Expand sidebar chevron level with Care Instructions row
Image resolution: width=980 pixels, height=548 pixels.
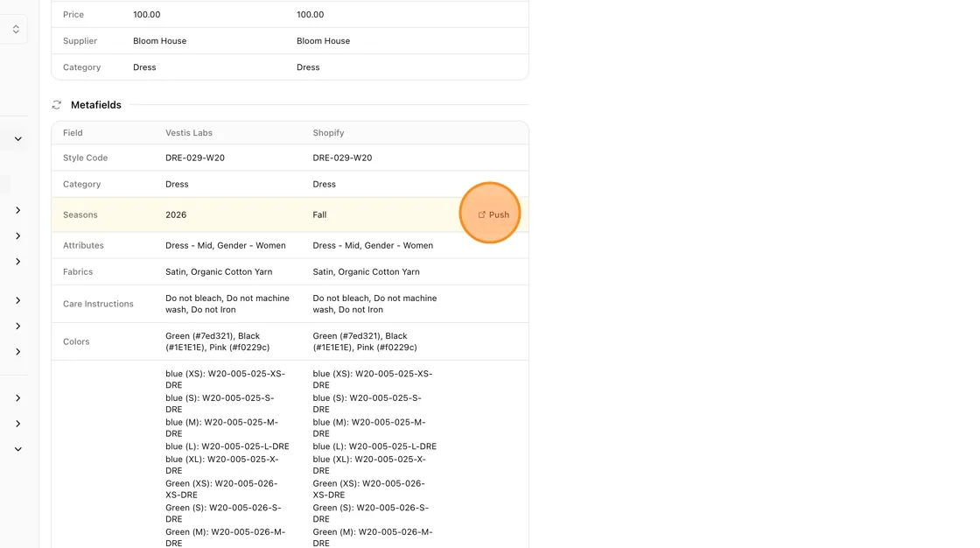click(x=18, y=300)
